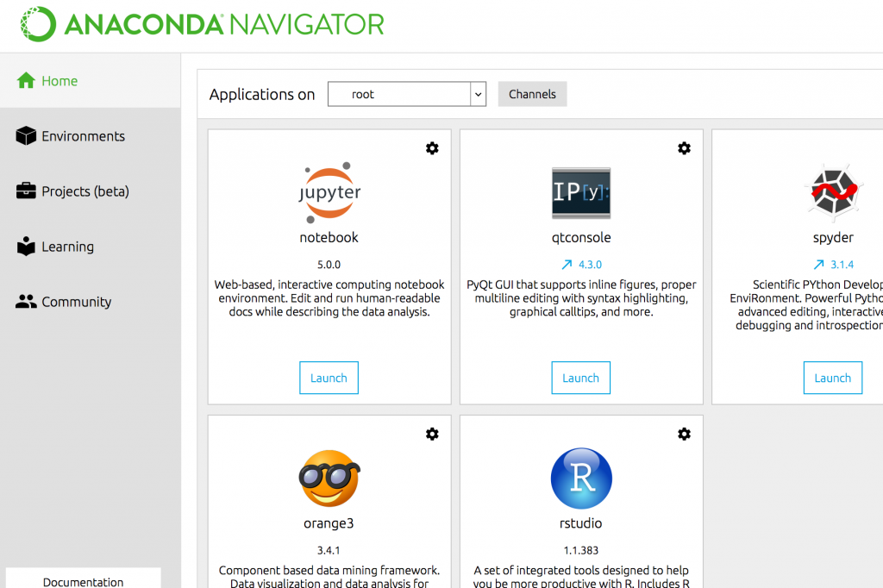
Task: Click the rstudio description text
Action: tap(581, 576)
